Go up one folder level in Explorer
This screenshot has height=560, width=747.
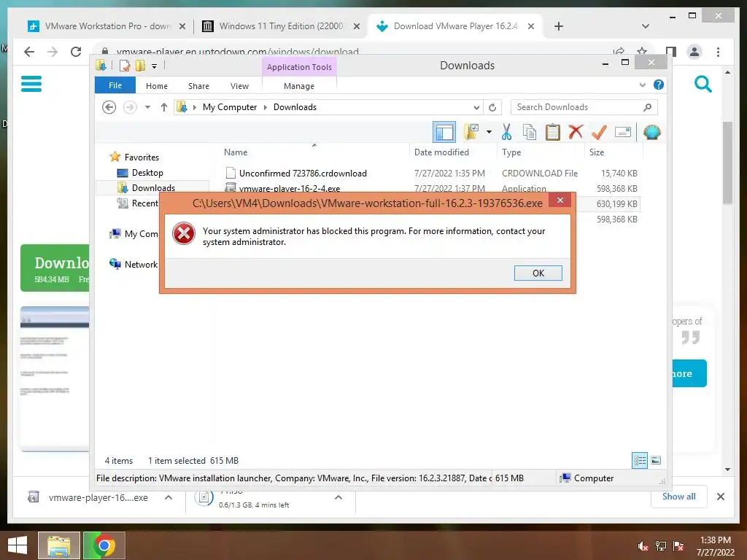point(164,107)
